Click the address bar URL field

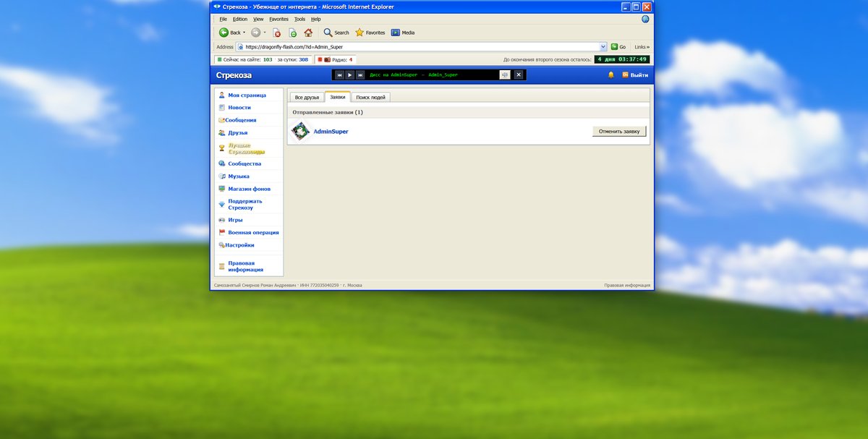(422, 46)
